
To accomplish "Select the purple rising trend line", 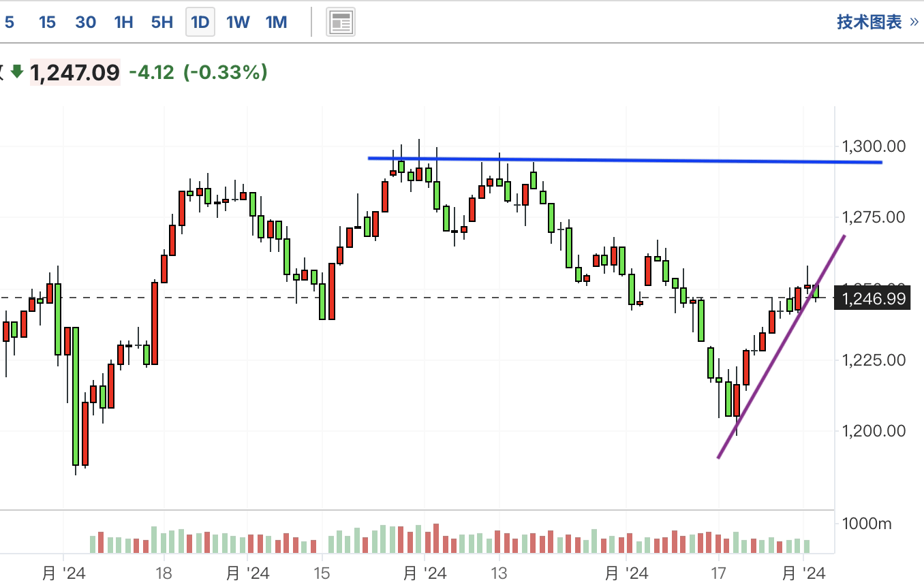I will [x=781, y=347].
